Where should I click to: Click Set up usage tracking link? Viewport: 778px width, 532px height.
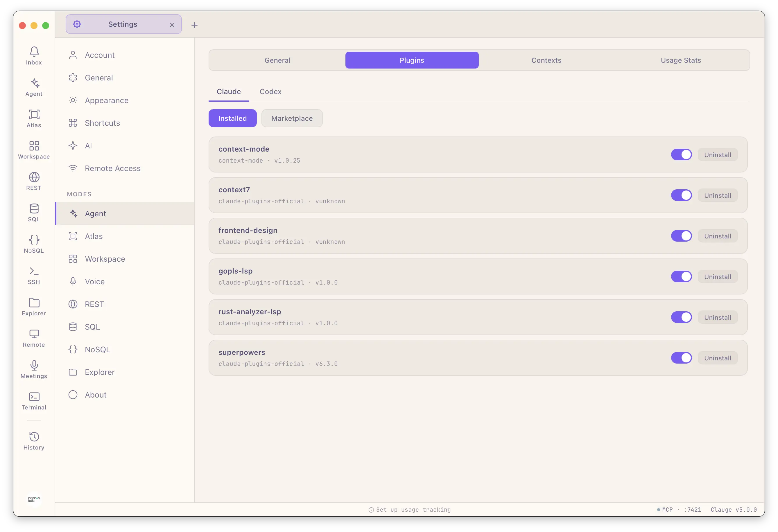pos(409,510)
